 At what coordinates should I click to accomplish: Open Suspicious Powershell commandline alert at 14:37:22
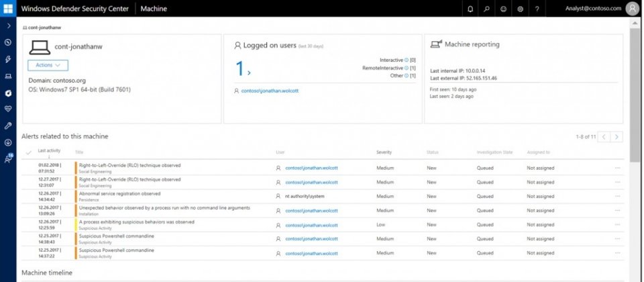click(117, 250)
